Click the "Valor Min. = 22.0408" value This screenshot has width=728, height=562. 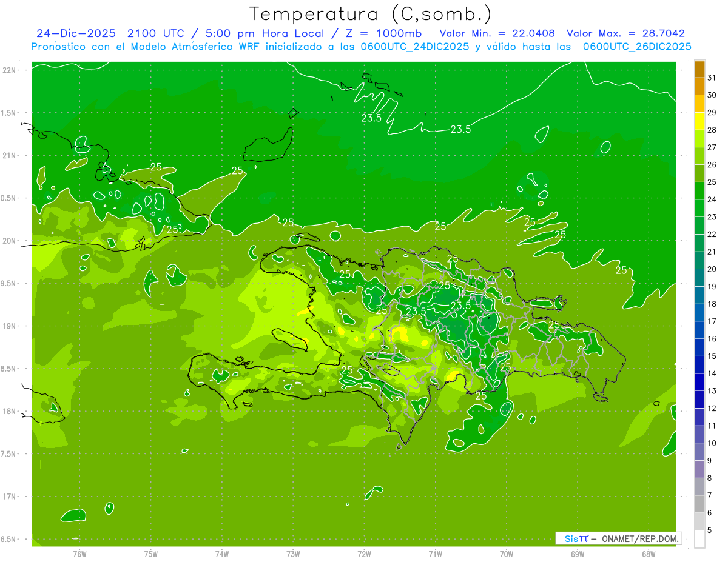point(497,33)
